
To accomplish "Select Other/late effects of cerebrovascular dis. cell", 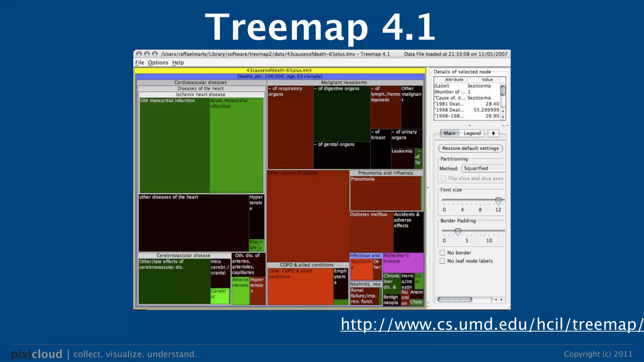I will [x=175, y=281].
